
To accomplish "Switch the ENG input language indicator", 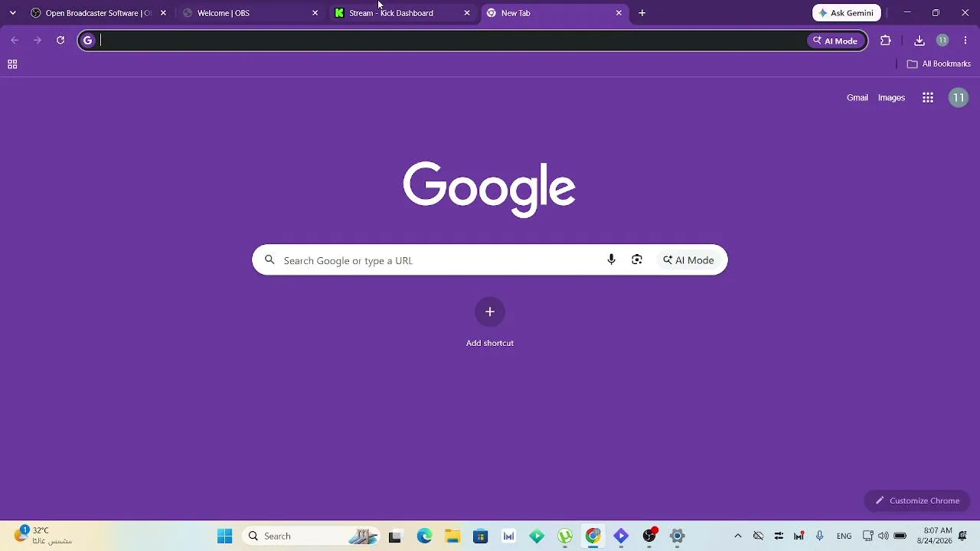I will [844, 536].
